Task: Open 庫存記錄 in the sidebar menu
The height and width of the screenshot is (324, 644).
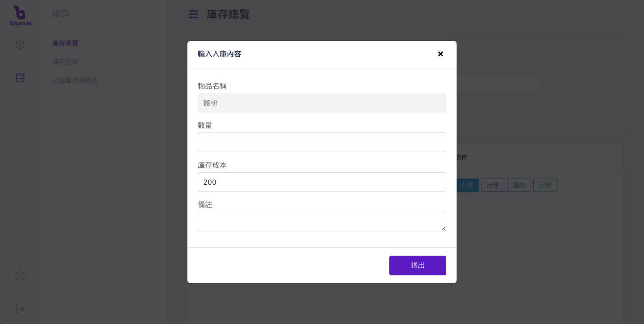Action: (65, 62)
